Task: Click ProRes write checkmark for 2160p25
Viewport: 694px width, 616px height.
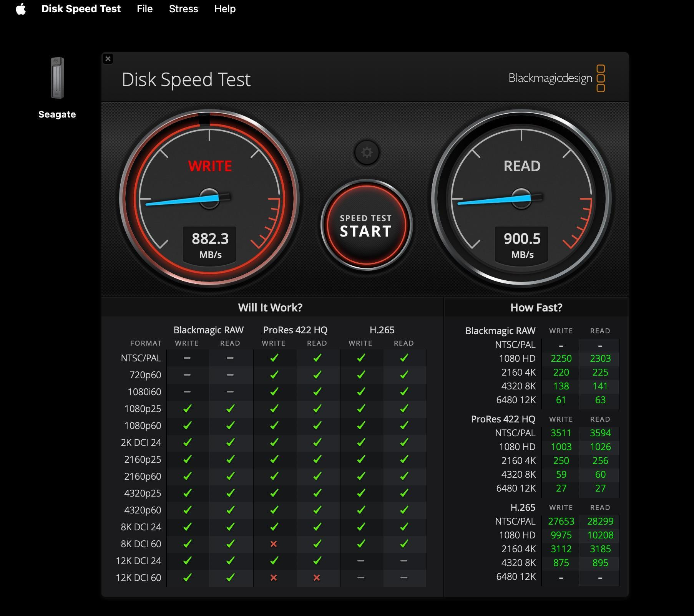Action: [x=274, y=459]
